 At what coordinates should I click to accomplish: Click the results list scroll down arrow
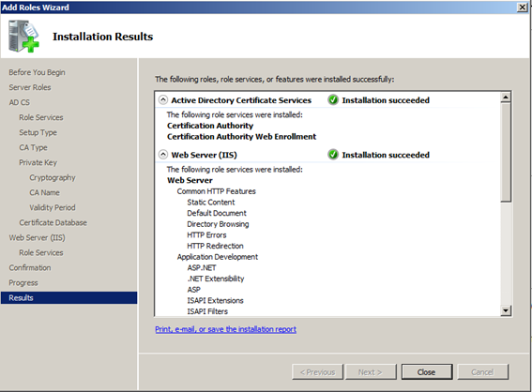(506, 310)
